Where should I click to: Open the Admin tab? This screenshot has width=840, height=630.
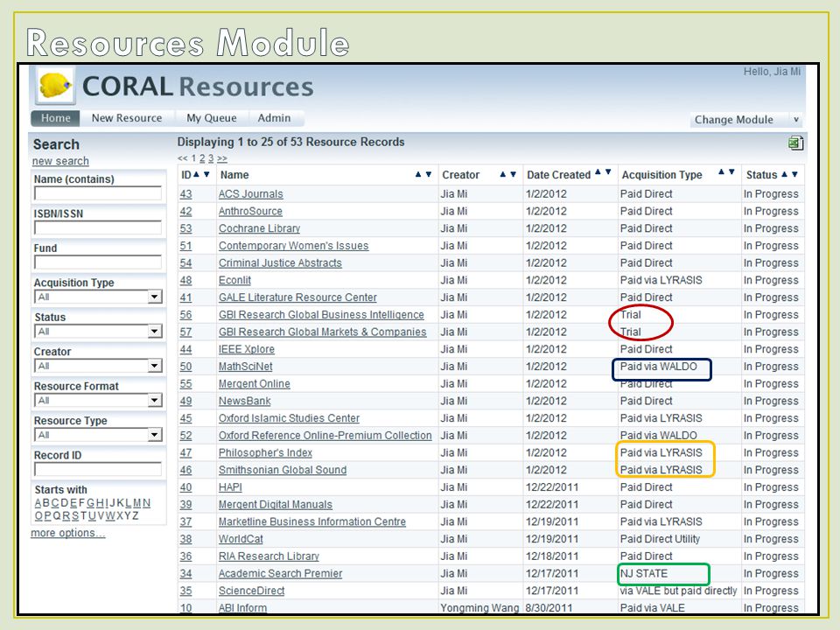click(x=274, y=118)
